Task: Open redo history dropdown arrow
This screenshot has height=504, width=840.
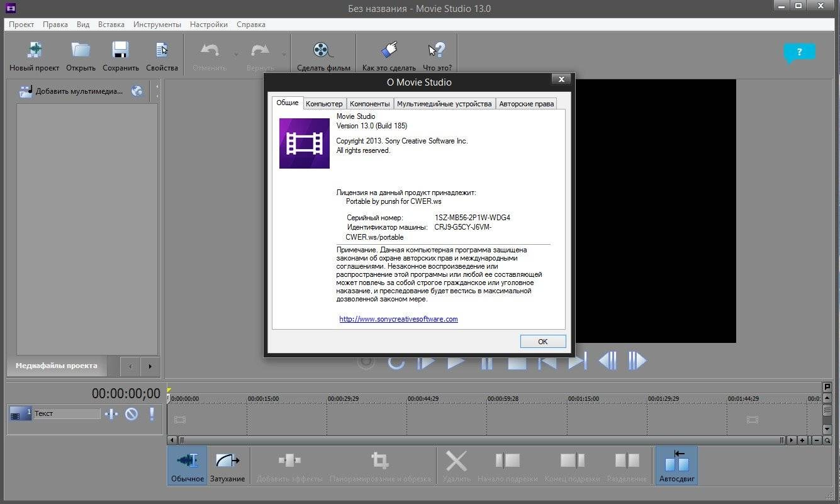Action: (x=284, y=54)
